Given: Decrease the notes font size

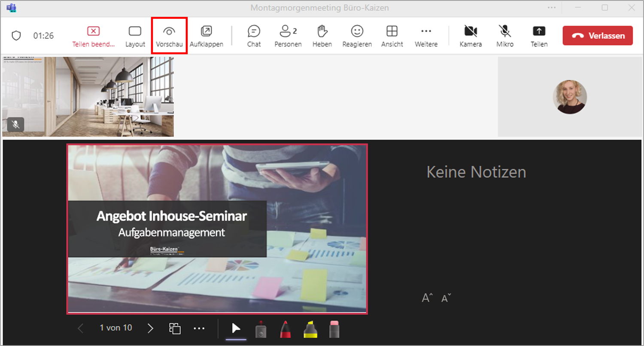Looking at the screenshot, I should pos(447,298).
